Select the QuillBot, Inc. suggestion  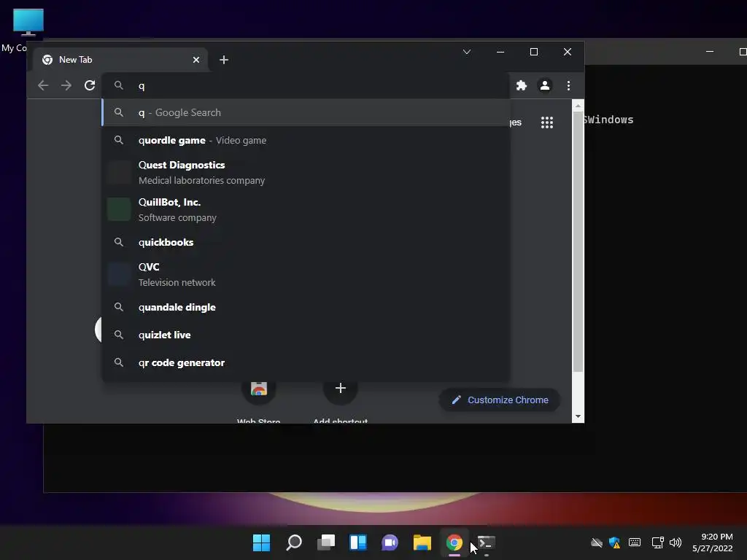click(306, 209)
